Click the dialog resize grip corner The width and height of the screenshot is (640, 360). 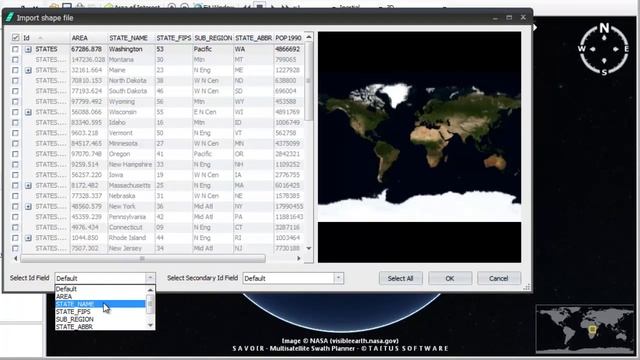tap(527, 287)
